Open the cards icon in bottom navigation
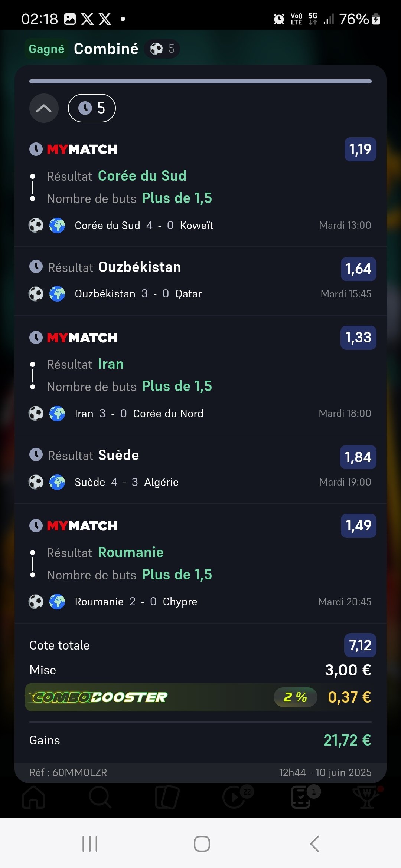401x868 pixels. (x=167, y=797)
